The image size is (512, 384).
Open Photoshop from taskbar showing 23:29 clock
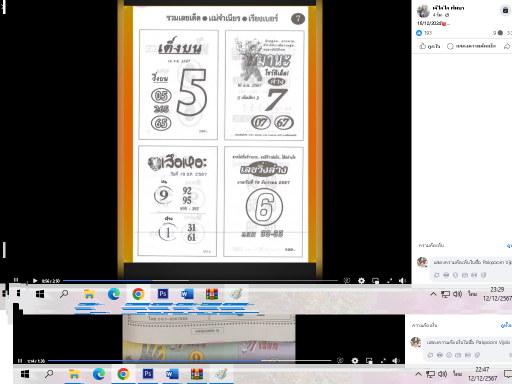(163, 294)
